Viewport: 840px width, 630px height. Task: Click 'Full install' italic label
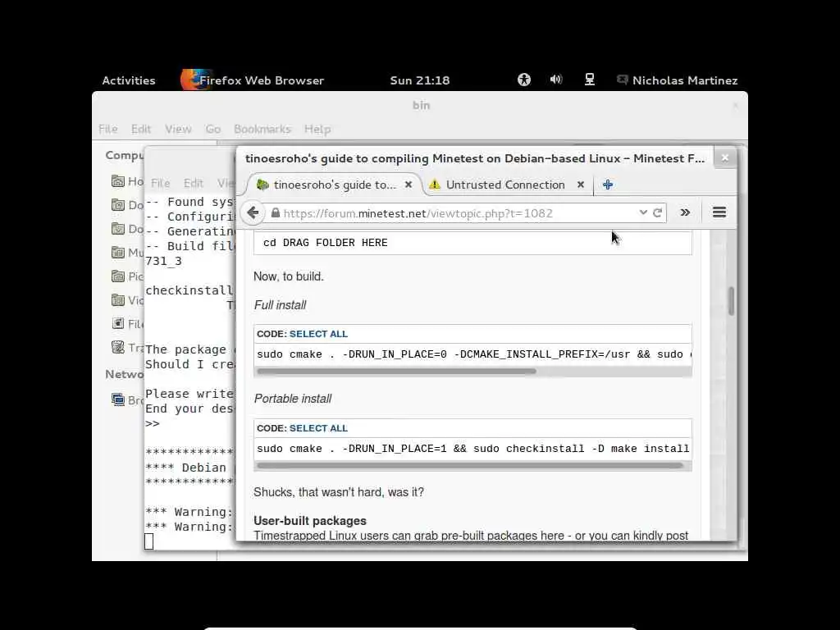(x=280, y=305)
